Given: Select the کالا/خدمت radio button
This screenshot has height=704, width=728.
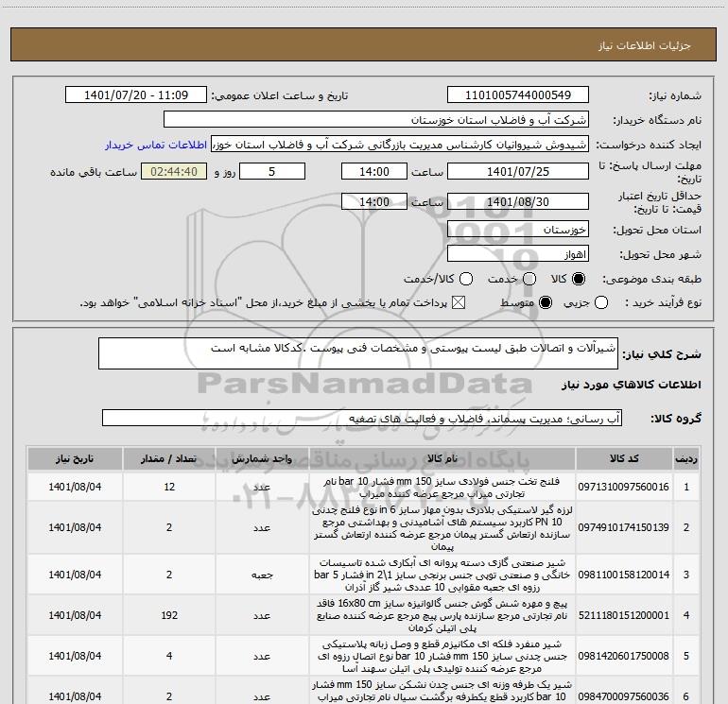Looking at the screenshot, I should 466,279.
